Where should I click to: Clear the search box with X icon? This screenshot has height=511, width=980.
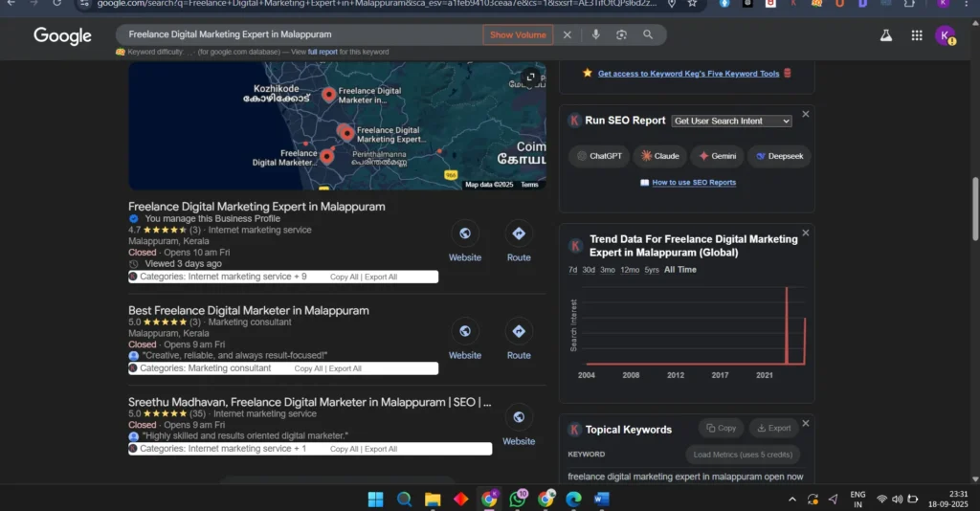[567, 35]
